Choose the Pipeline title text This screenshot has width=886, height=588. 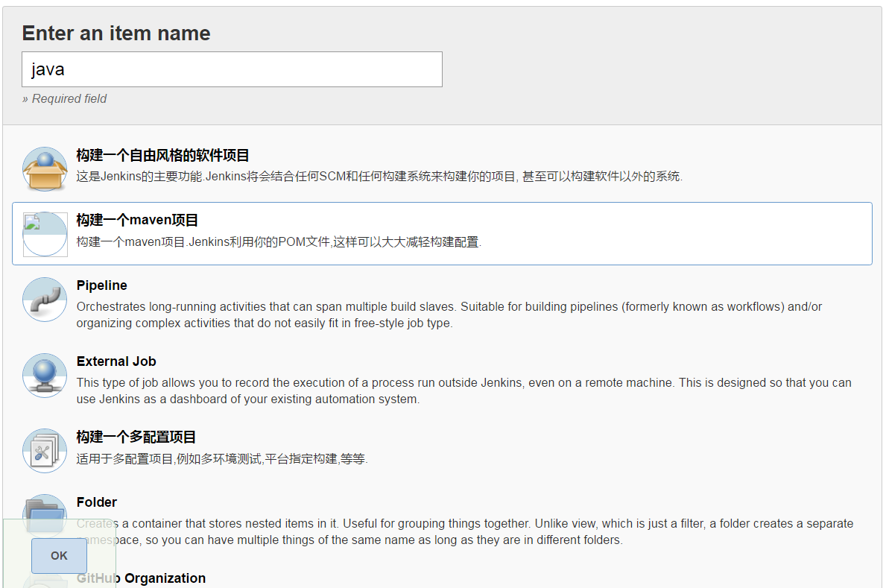click(101, 285)
